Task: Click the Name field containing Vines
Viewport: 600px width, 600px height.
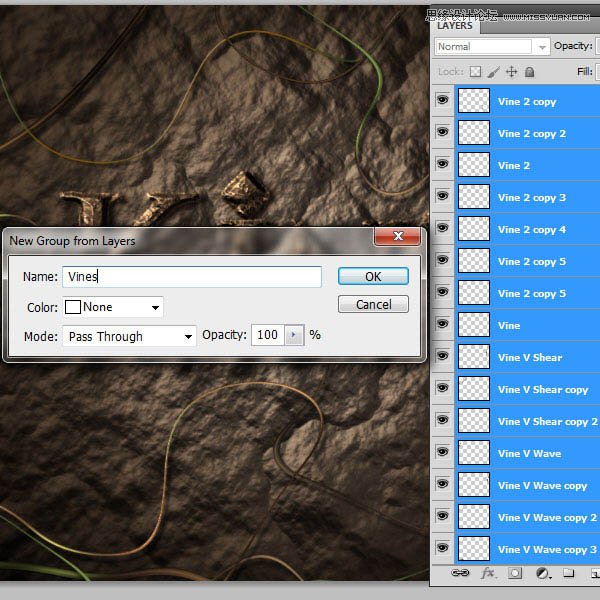Action: (x=192, y=277)
